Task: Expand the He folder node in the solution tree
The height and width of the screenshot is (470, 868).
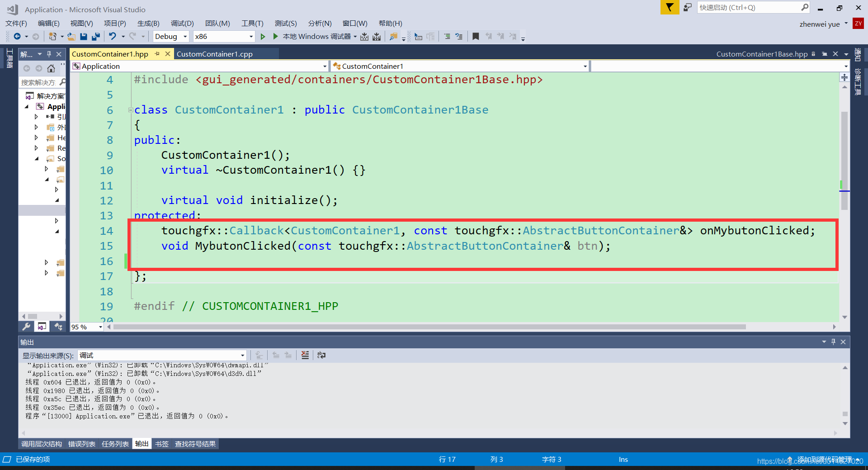Action: [x=36, y=138]
